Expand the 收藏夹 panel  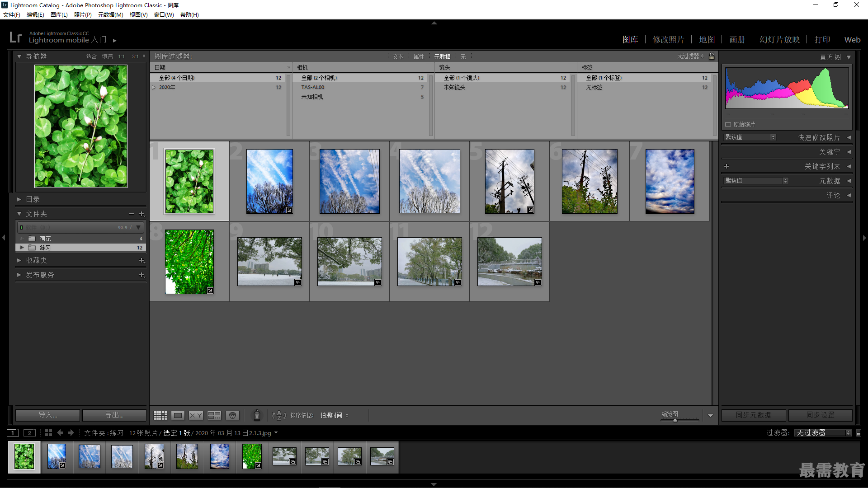[x=19, y=260]
